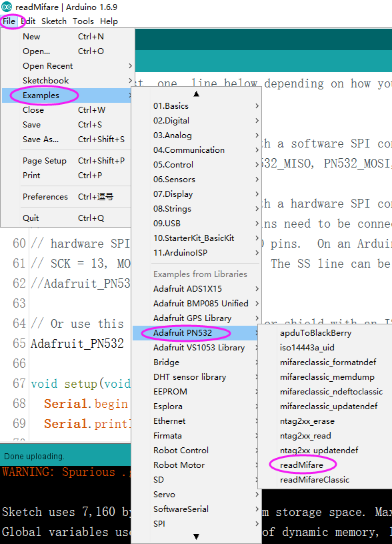Choose Save from File menu
Viewport: 392px width, 544px height.
(66, 125)
